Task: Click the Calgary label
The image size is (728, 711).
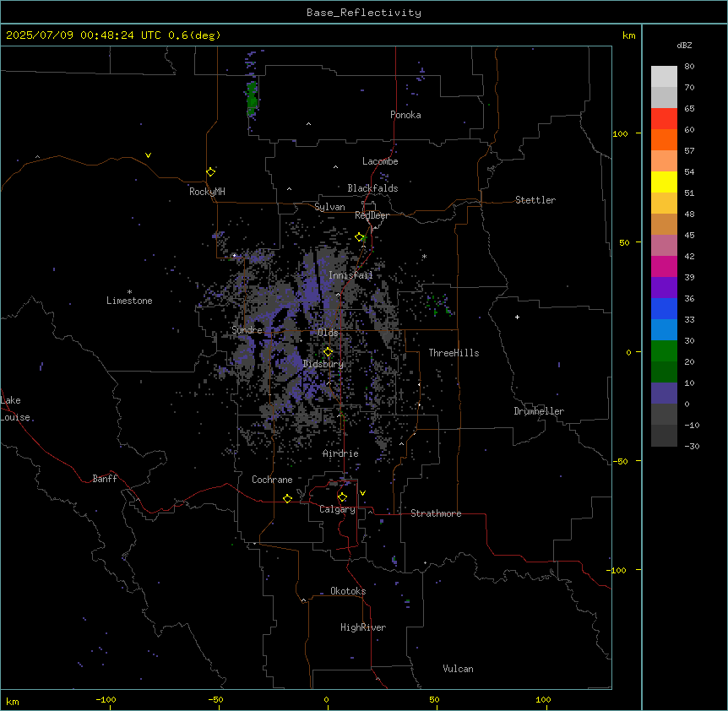Action: coord(337,509)
